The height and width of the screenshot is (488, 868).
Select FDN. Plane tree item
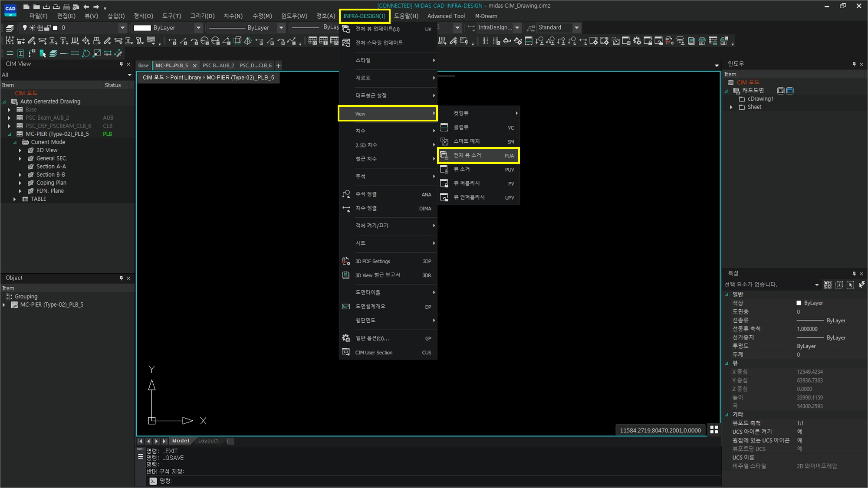[x=50, y=191]
